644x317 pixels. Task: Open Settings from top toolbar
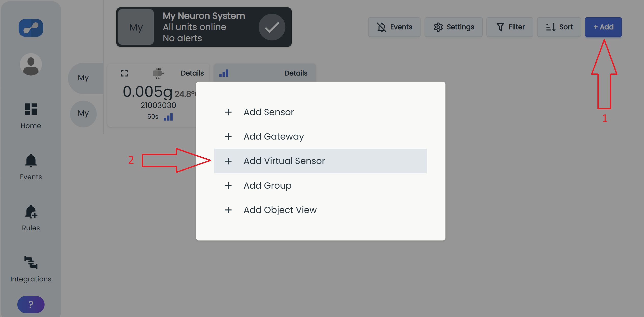pyautogui.click(x=453, y=27)
